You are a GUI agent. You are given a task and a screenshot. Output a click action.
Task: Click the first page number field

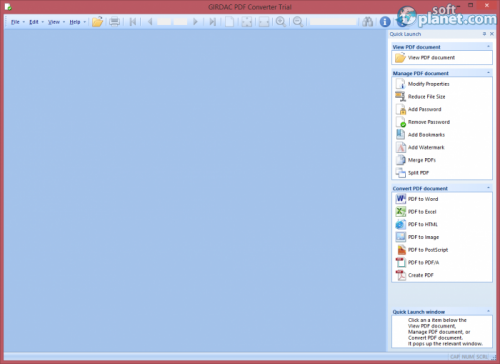tap(164, 22)
